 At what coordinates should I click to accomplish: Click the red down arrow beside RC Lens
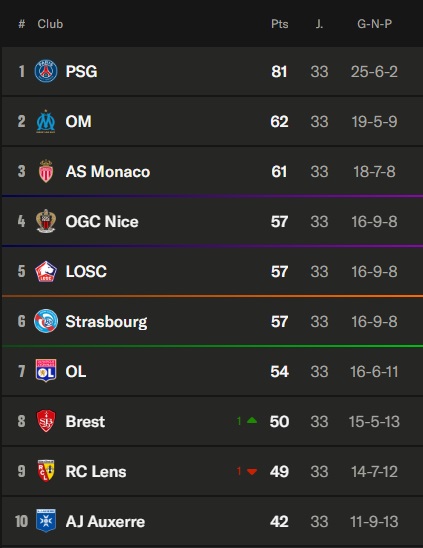[x=252, y=472]
